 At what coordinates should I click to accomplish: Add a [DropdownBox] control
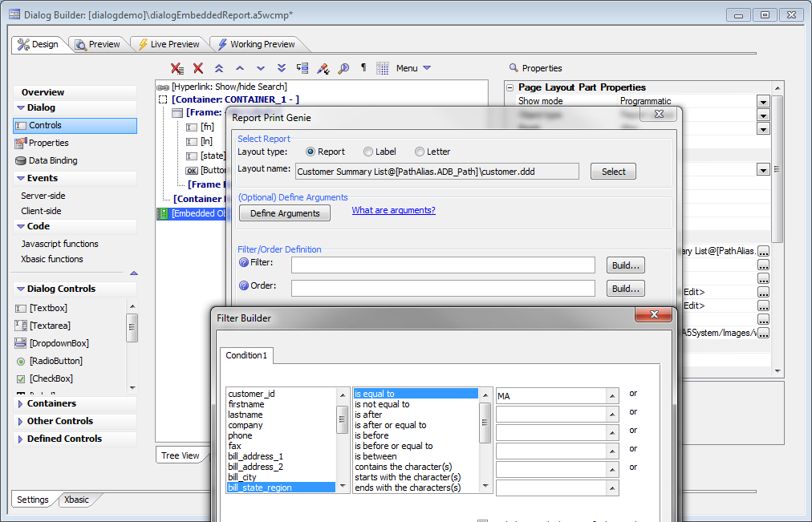pos(52,343)
